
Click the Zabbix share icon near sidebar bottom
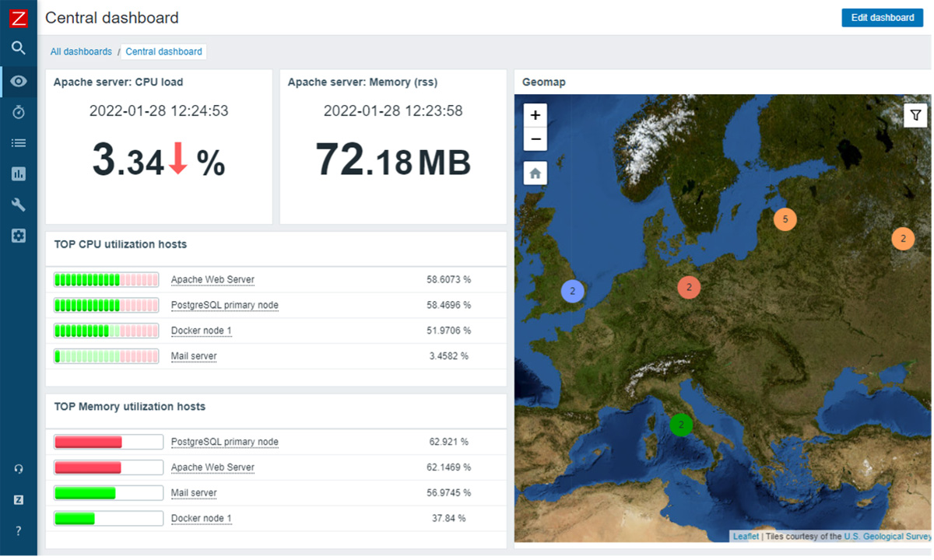click(18, 499)
